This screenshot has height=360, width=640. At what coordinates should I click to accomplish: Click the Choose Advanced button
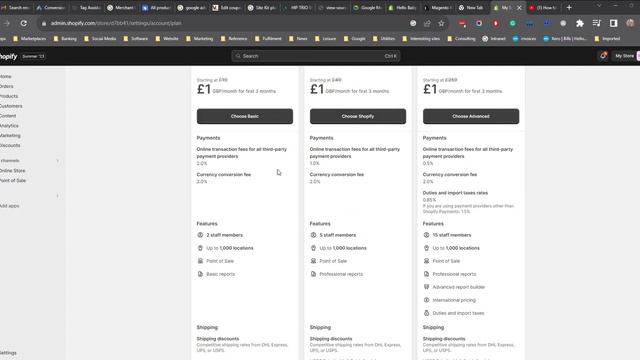click(x=471, y=116)
